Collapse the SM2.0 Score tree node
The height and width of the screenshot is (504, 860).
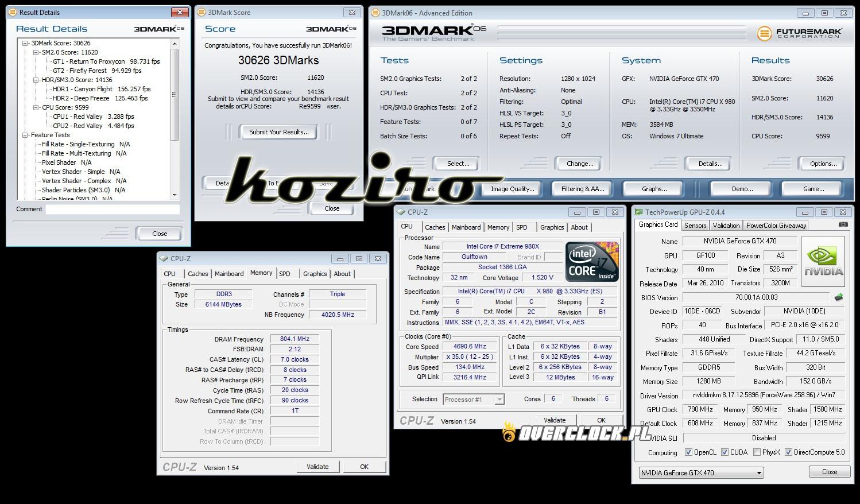coord(36,52)
